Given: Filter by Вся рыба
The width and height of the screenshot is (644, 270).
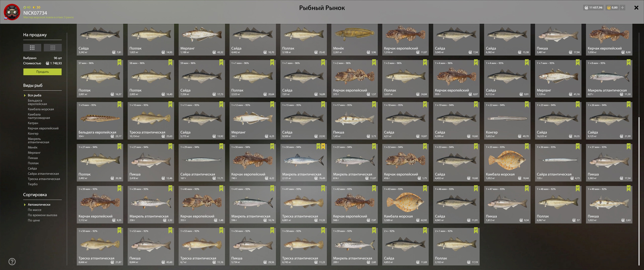Looking at the screenshot, I should coord(34,95).
